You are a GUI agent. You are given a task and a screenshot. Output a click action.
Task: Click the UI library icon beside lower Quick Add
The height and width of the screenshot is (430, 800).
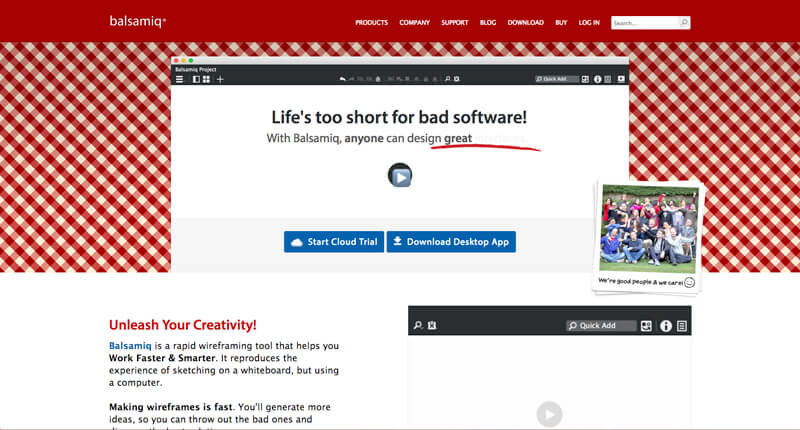[x=646, y=326]
